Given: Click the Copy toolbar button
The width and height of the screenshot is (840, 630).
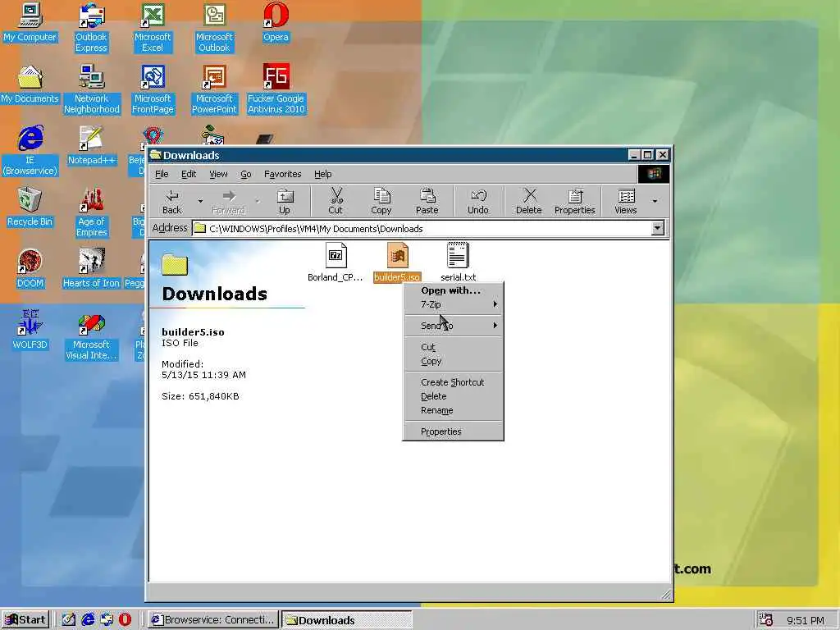Looking at the screenshot, I should point(381,202).
